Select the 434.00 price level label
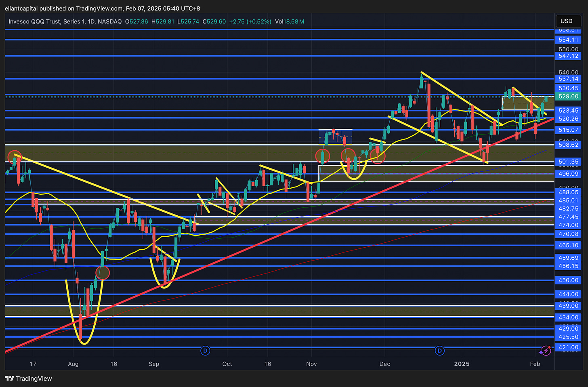588x387 pixels. (569, 318)
